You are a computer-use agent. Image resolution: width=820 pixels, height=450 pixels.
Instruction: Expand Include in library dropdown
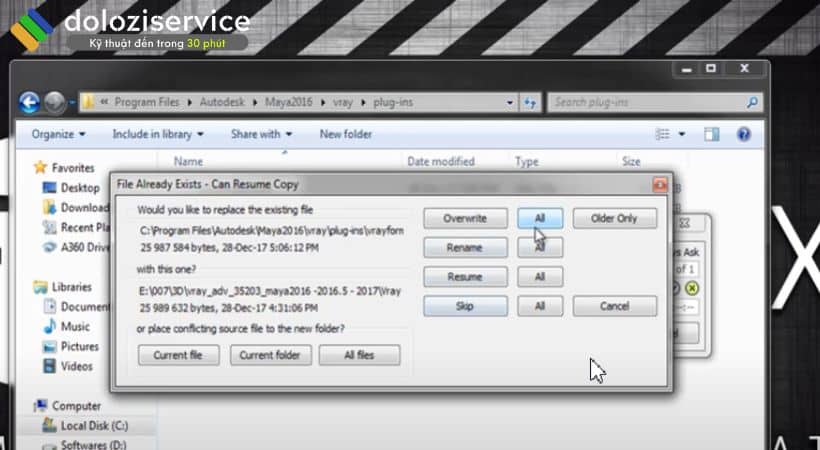click(x=158, y=134)
